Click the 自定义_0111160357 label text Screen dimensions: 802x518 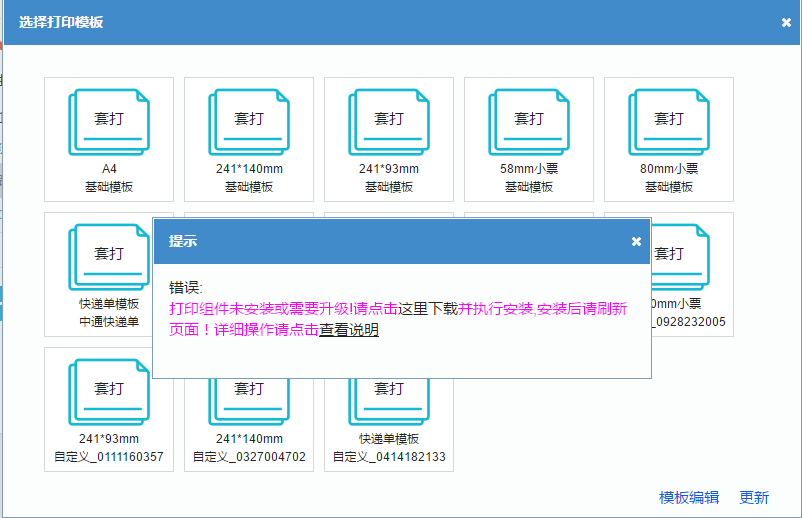[109, 457]
